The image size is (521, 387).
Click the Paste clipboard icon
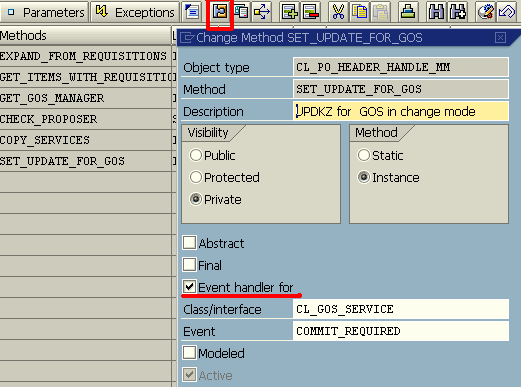pyautogui.click(x=380, y=12)
